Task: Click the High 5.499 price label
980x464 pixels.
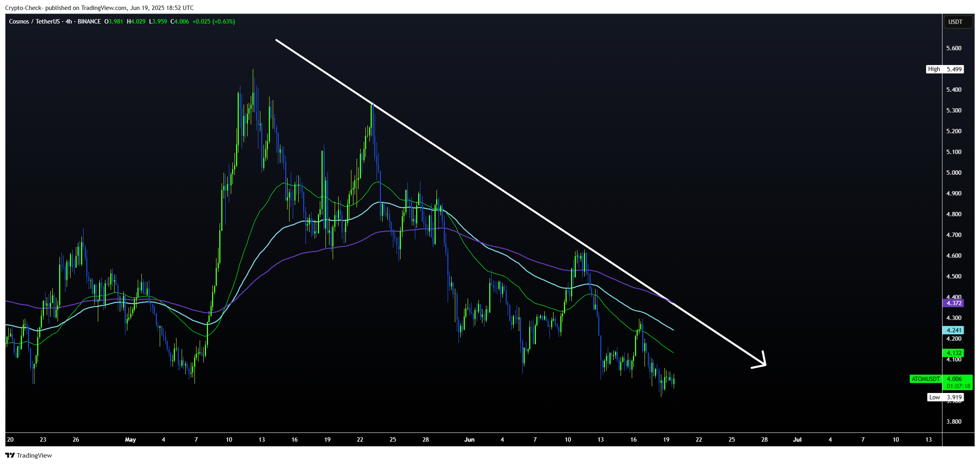Action: tap(945, 69)
